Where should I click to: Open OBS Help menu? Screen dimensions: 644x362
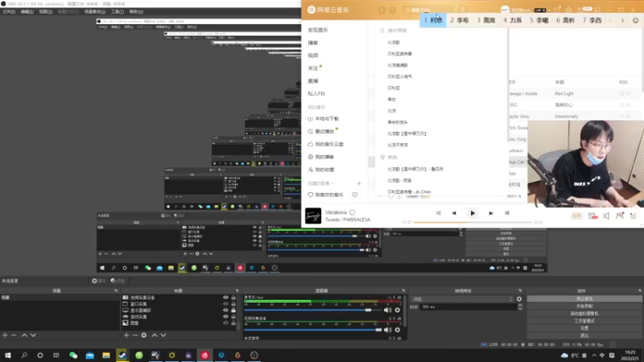click(136, 11)
